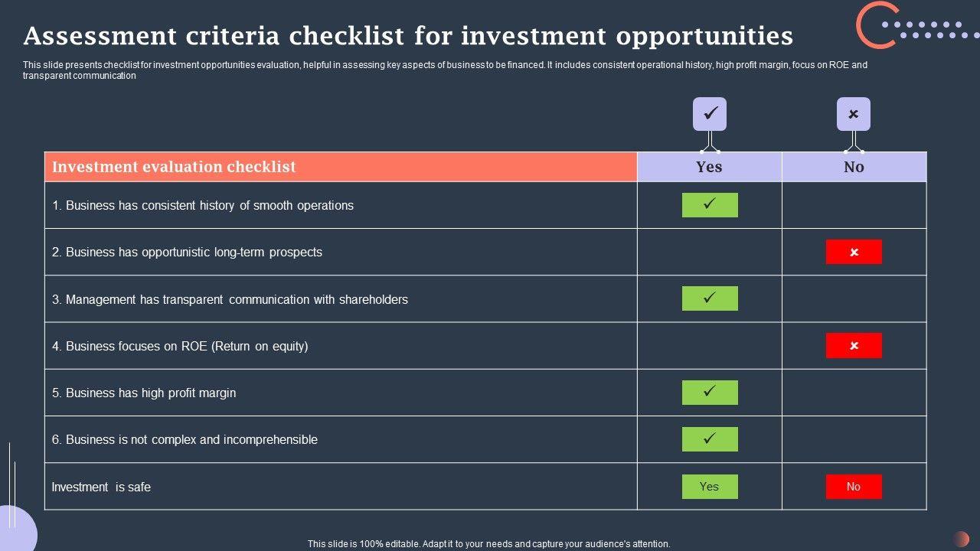The image size is (980, 551).
Task: Click the purple semicircle in the bottom-left corner
Action: pos(15,530)
